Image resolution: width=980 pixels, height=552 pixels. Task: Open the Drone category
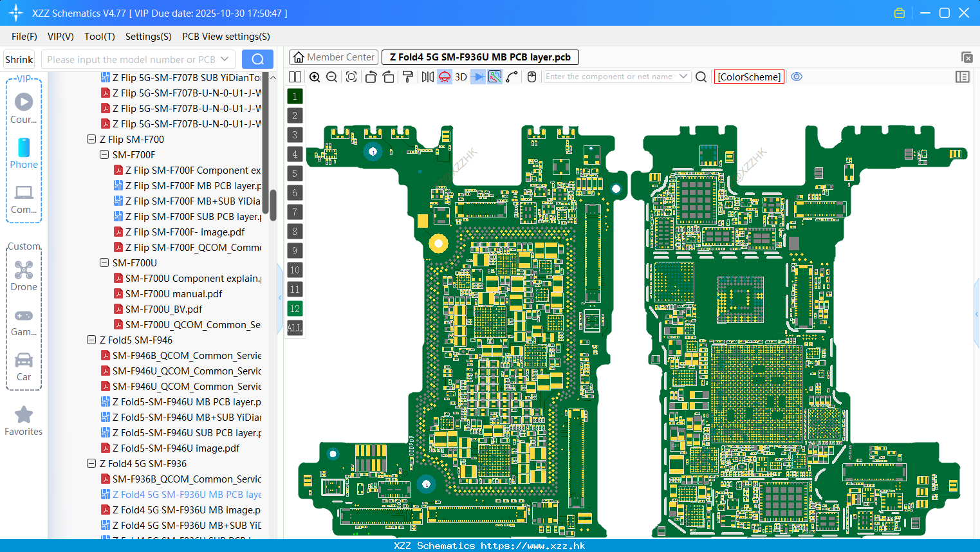[24, 276]
